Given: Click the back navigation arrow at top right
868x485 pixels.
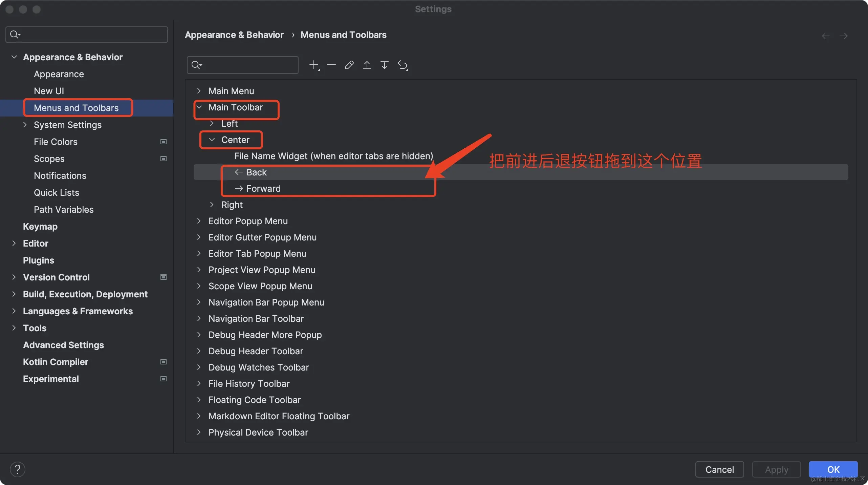Looking at the screenshot, I should click(x=826, y=36).
